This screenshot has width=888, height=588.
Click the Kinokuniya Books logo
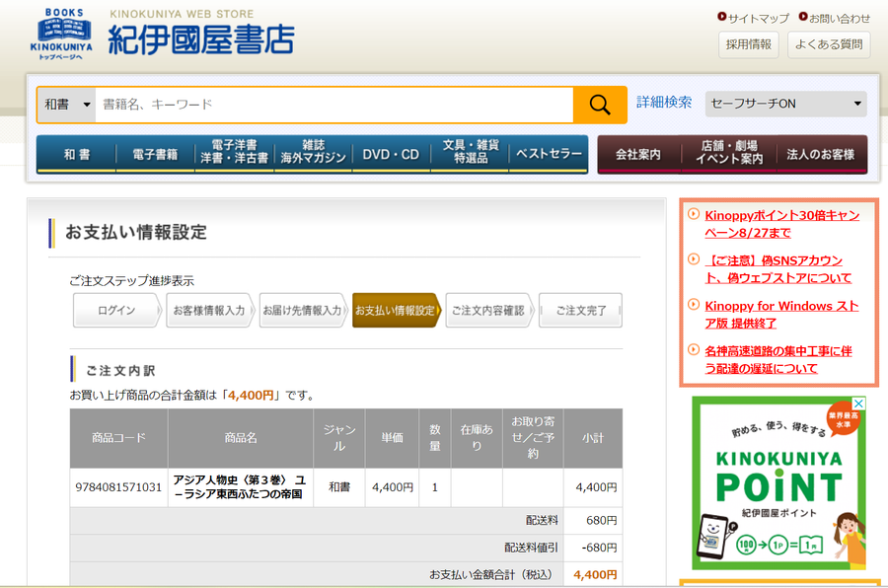point(61,34)
